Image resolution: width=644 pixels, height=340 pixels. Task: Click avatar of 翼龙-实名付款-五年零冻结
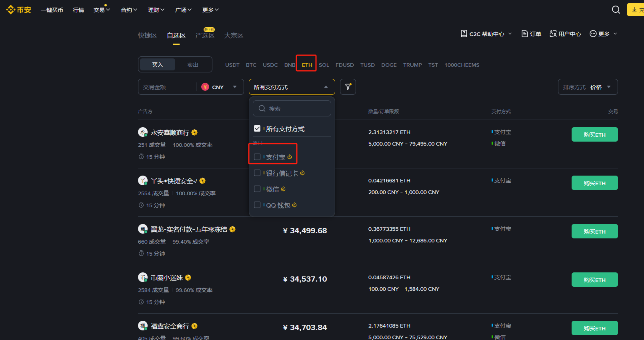(143, 229)
